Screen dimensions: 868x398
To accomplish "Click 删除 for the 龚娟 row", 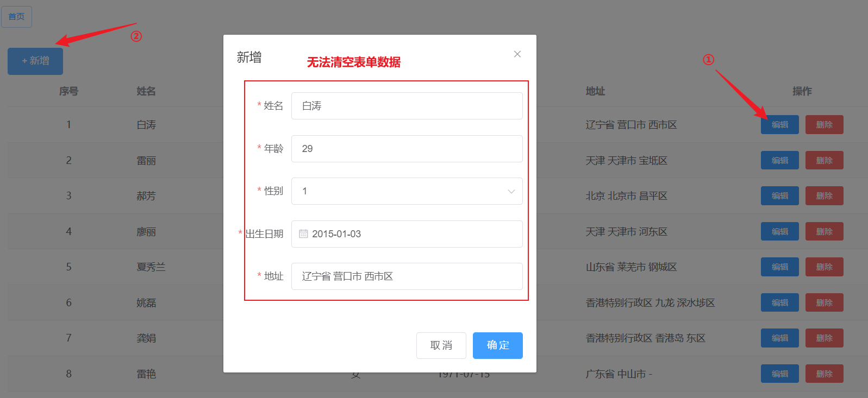I will pyautogui.click(x=825, y=338).
